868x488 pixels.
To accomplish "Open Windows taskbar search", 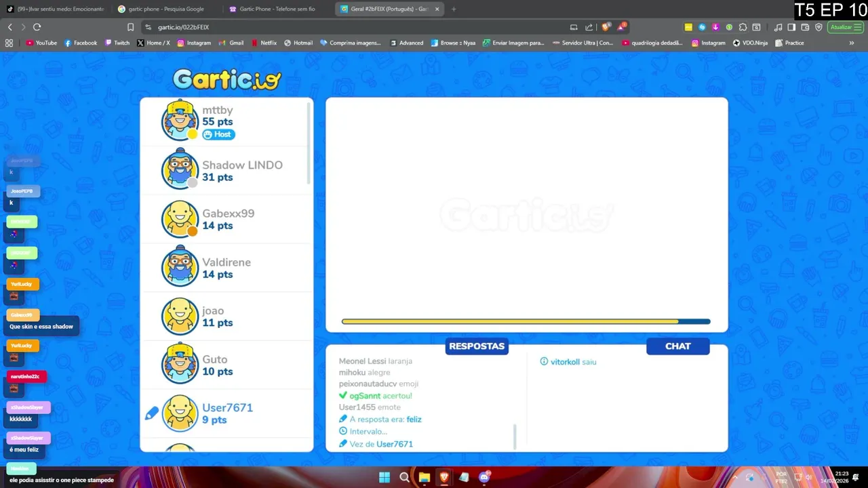I will click(x=404, y=477).
